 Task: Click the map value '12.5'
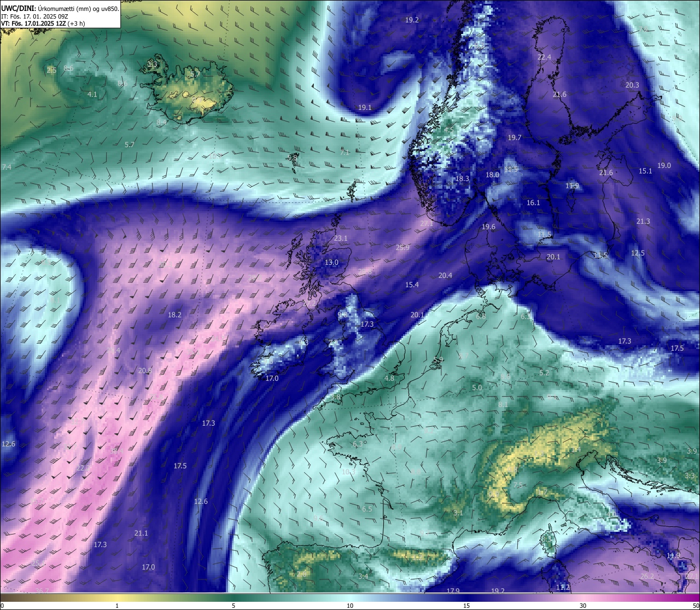point(638,253)
